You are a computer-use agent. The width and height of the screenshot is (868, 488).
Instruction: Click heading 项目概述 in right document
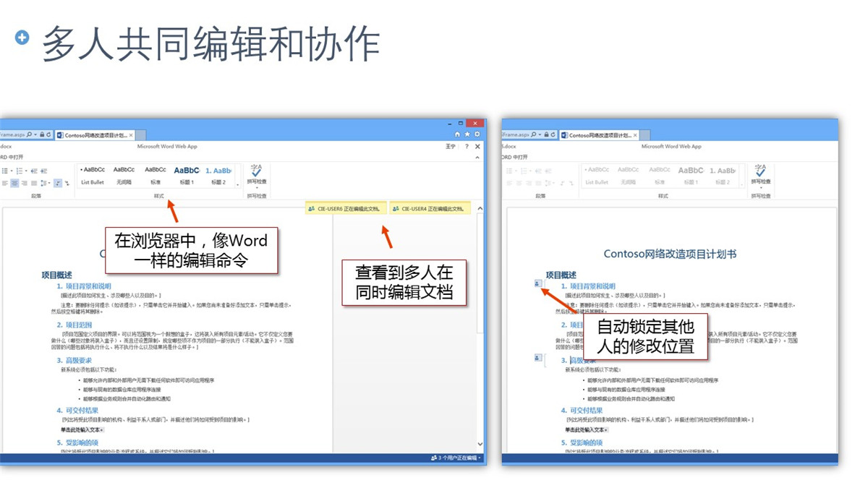pyautogui.click(x=561, y=275)
